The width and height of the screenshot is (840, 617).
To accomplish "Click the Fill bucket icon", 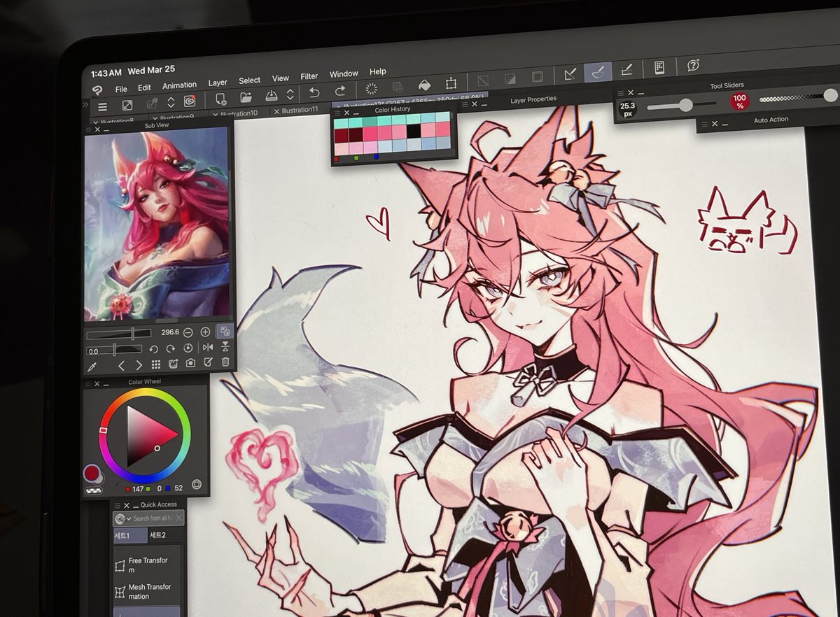I will click(423, 85).
